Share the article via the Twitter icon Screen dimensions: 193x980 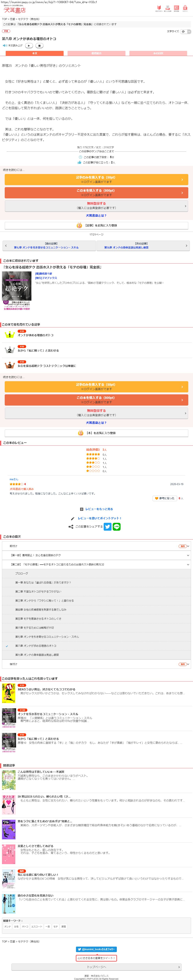(108, 527)
